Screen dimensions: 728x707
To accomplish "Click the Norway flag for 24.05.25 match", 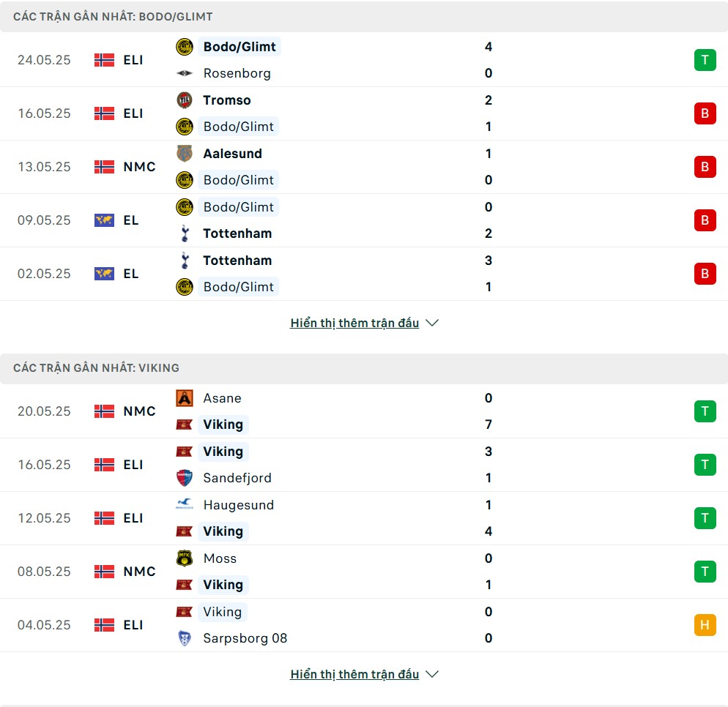I will (x=104, y=60).
